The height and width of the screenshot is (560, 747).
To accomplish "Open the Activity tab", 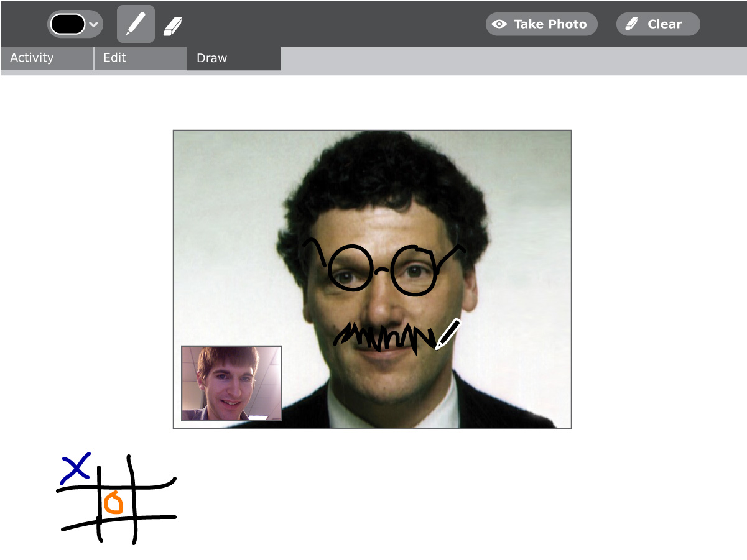I will 47,58.
